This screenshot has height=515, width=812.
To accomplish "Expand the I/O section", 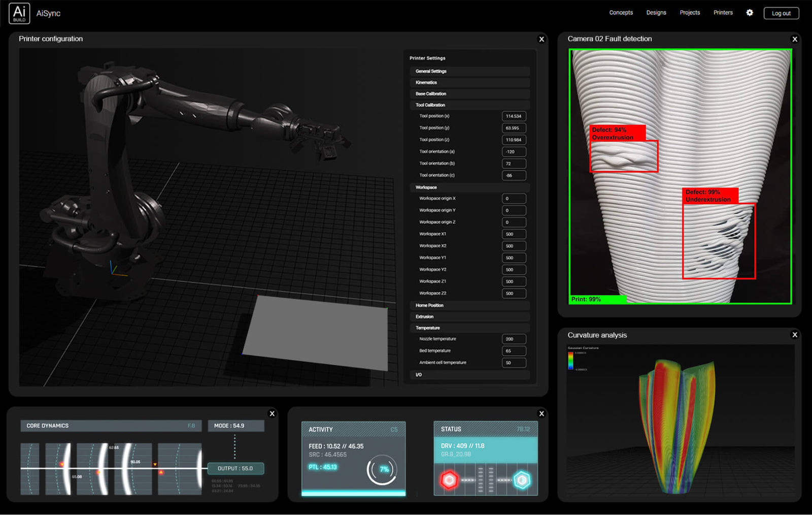I will coord(469,375).
